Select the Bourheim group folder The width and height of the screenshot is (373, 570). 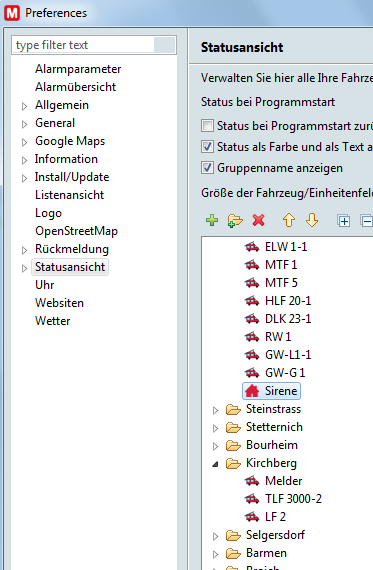coord(272,445)
